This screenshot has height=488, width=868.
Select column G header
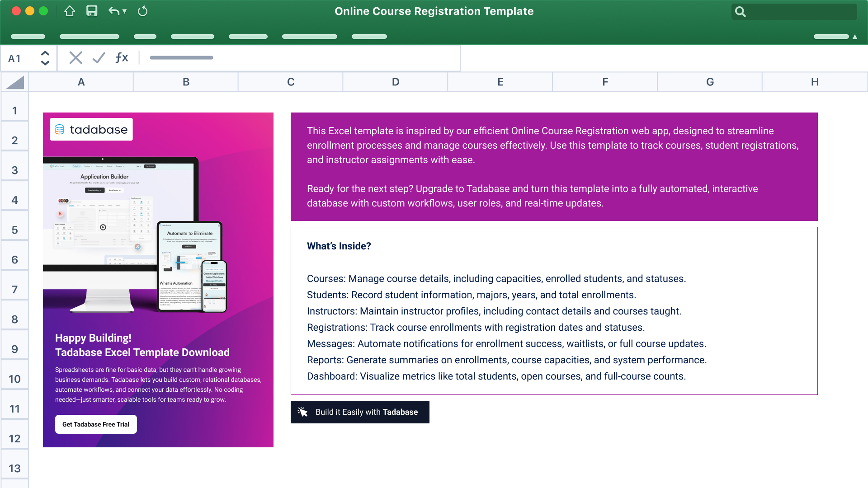click(710, 82)
